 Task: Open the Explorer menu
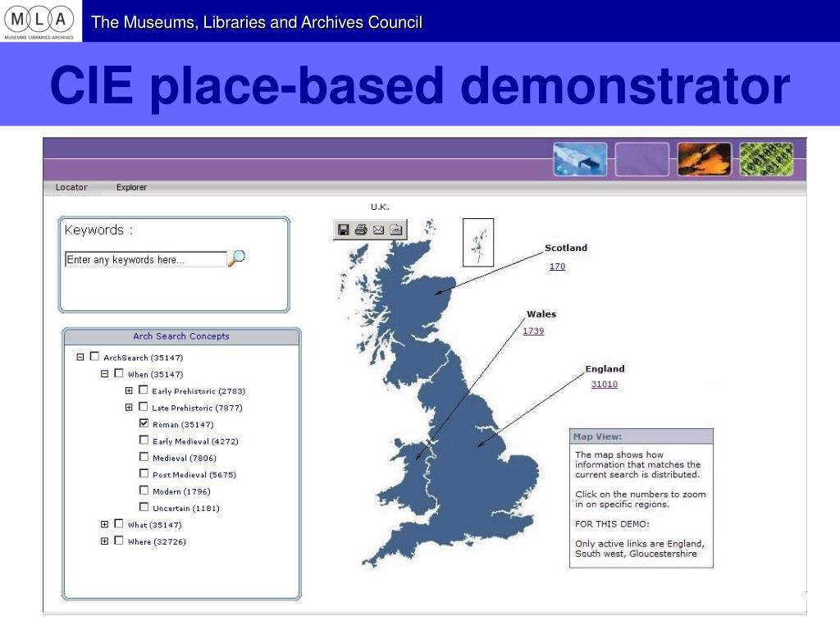[131, 187]
